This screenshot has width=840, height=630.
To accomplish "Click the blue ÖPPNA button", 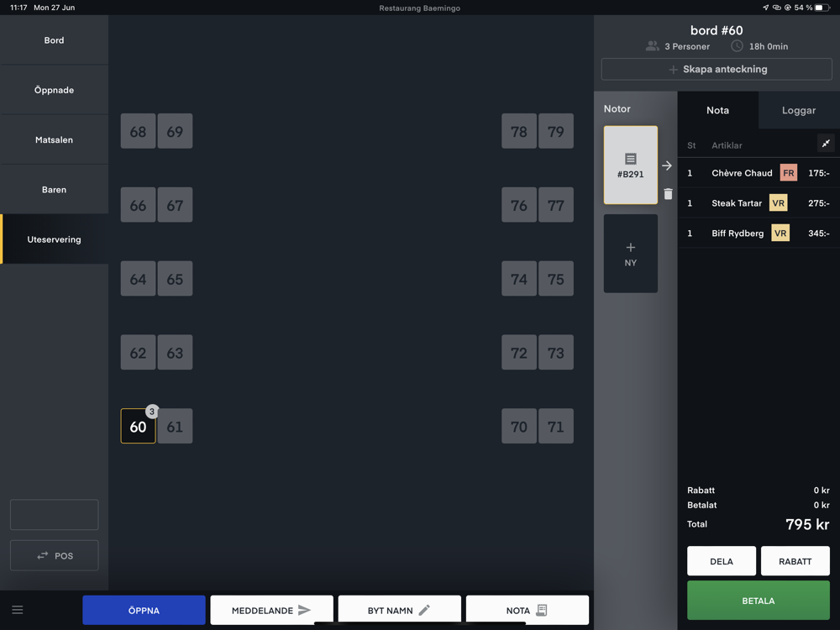I will (x=144, y=610).
